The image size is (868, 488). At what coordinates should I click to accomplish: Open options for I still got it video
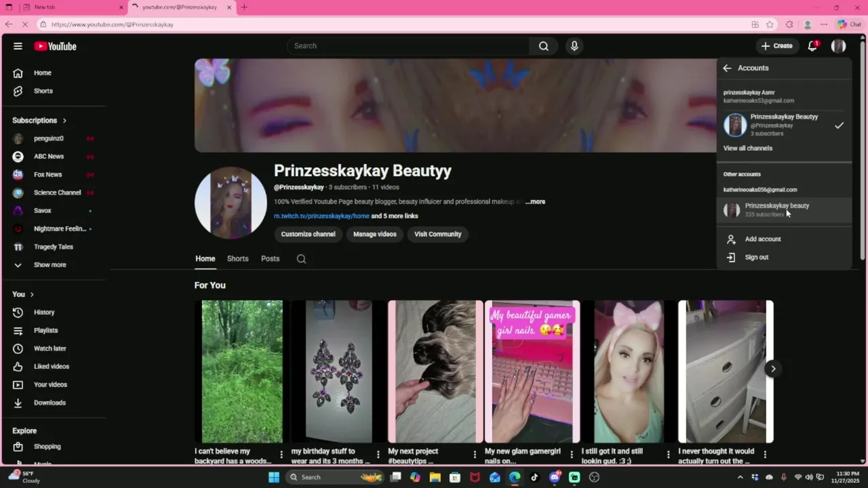click(x=669, y=455)
